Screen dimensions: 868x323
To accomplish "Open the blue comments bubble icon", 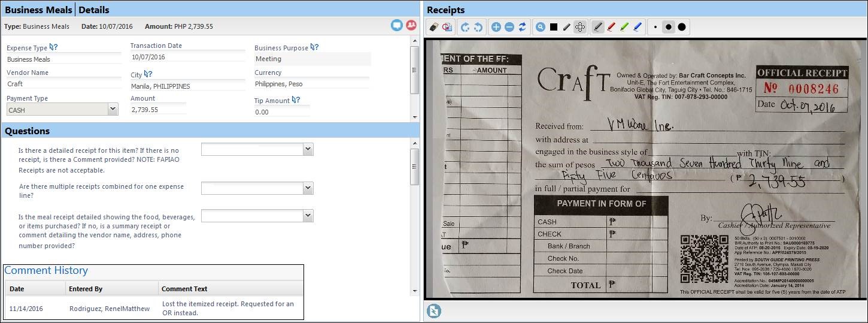I will [396, 26].
